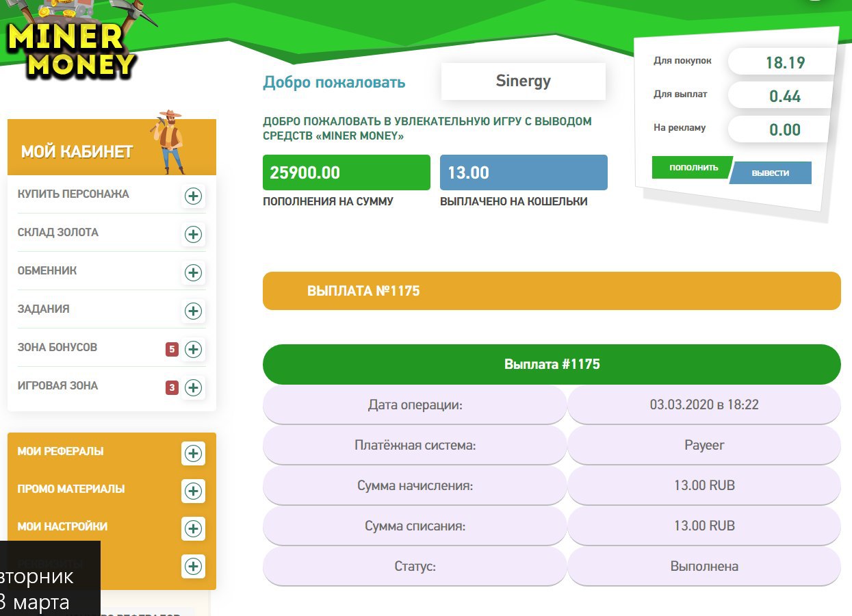
Task: Click the Дата операции label cell
Action: pos(415,405)
